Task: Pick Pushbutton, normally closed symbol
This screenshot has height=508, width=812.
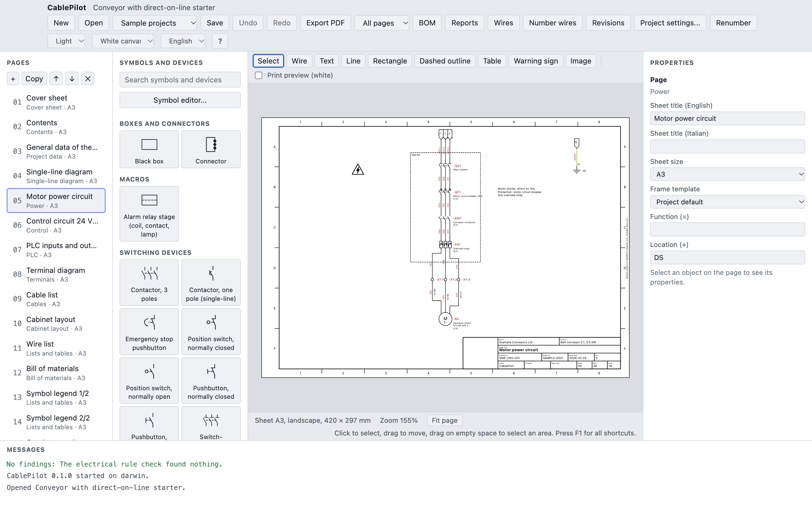Action: click(211, 381)
